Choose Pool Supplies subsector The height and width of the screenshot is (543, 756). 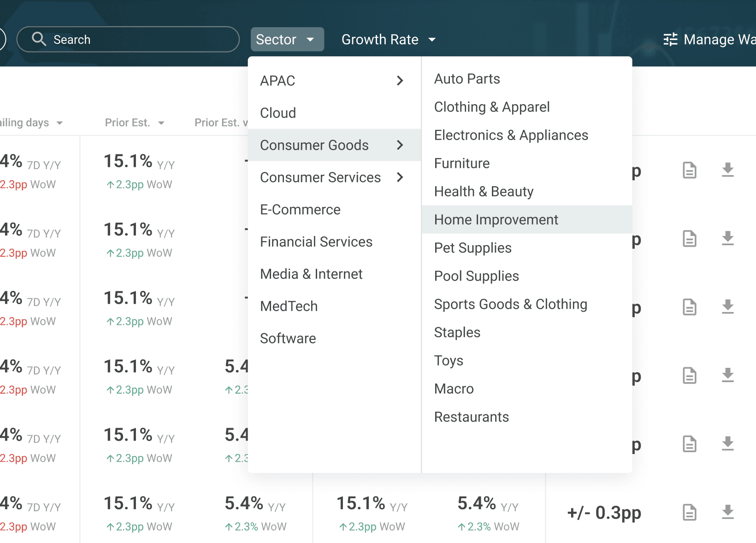coord(527,276)
